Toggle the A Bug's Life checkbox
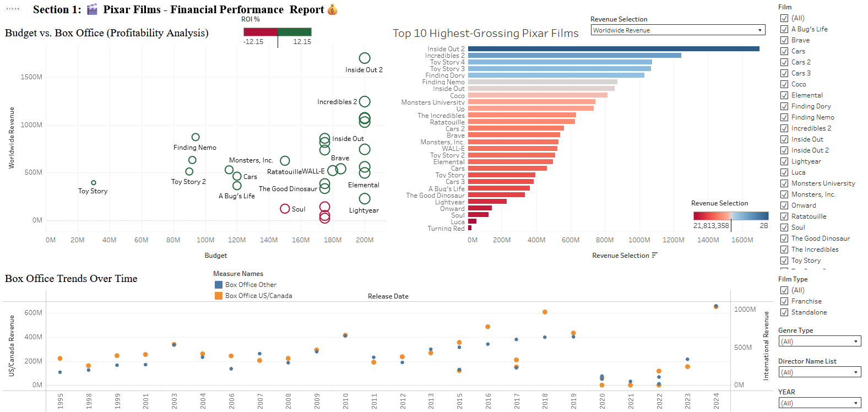Image resolution: width=868 pixels, height=412 pixels. pos(784,29)
